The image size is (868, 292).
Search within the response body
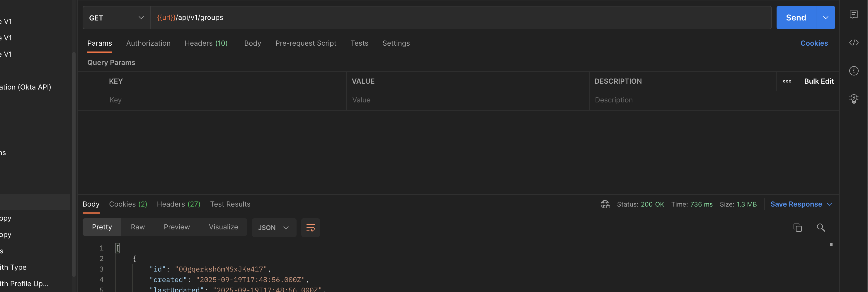[x=821, y=228]
